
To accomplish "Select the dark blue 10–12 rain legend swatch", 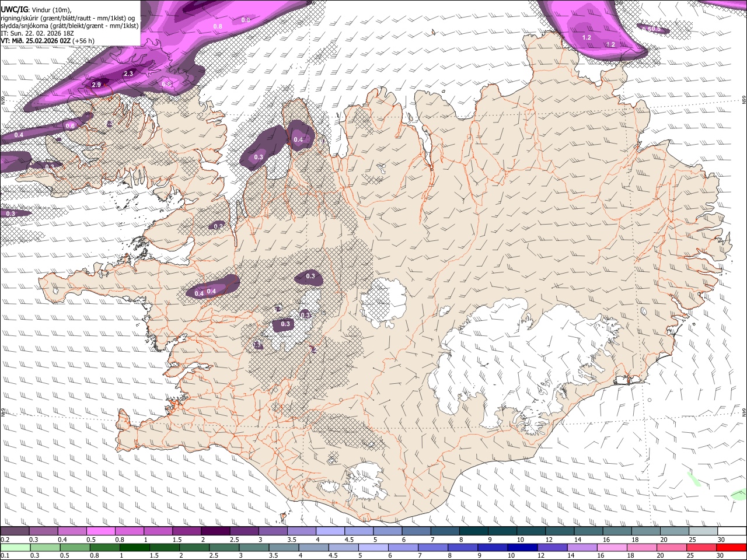I will coord(523,547).
